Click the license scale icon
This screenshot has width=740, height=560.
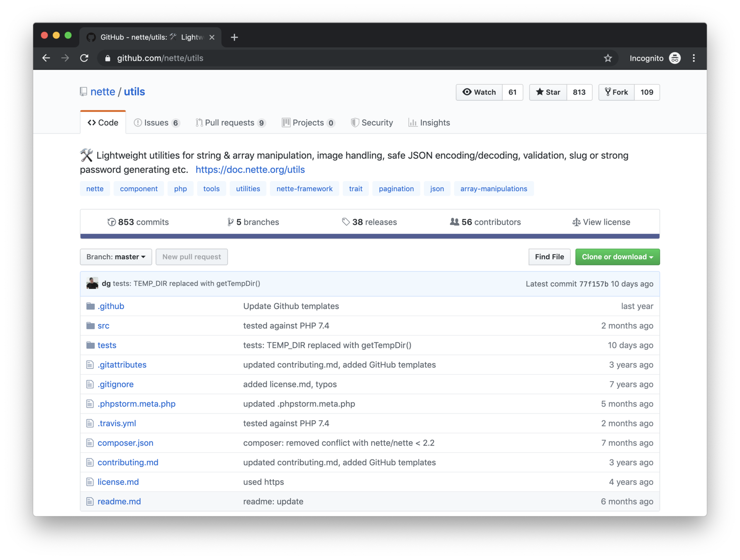[576, 222]
